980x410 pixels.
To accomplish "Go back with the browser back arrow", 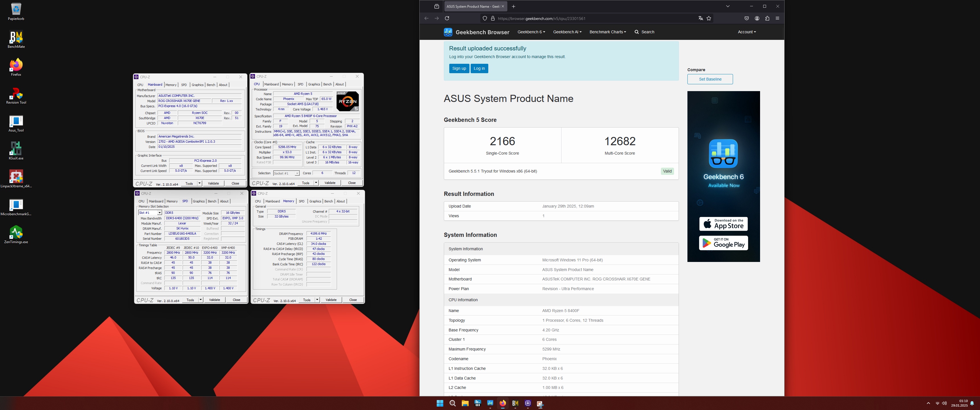I will point(426,18).
